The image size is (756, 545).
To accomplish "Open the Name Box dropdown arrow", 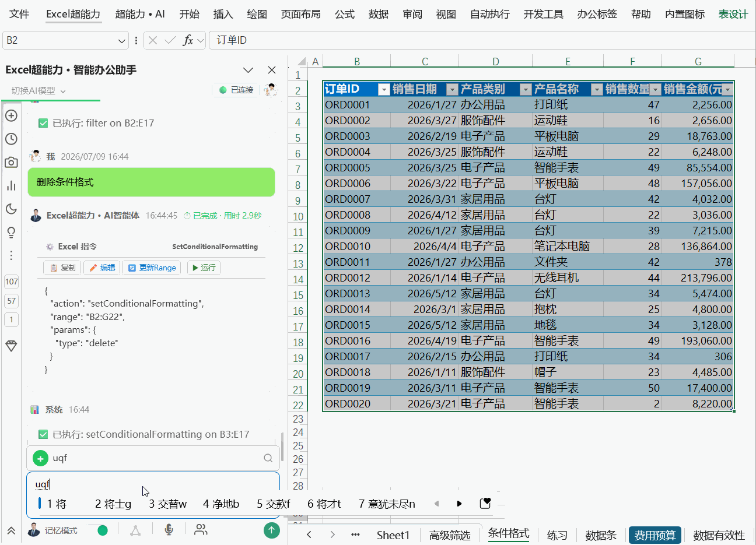I will point(121,40).
